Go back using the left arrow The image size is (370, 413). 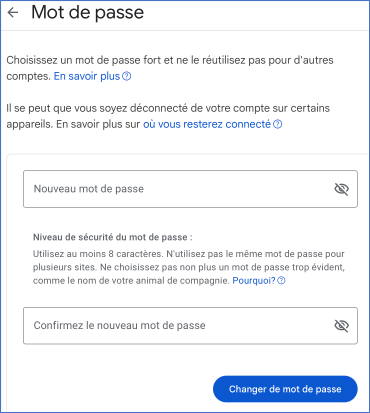13,13
